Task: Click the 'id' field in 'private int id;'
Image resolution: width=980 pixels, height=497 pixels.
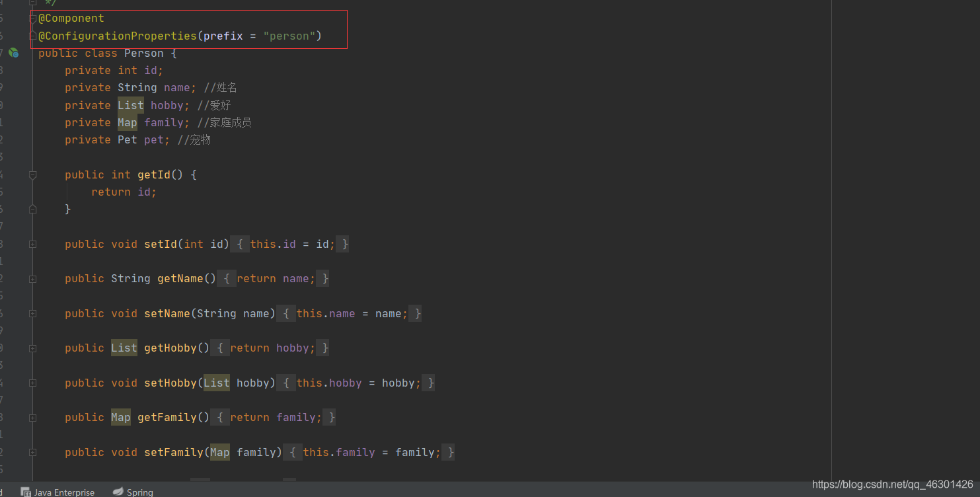Action: point(151,70)
